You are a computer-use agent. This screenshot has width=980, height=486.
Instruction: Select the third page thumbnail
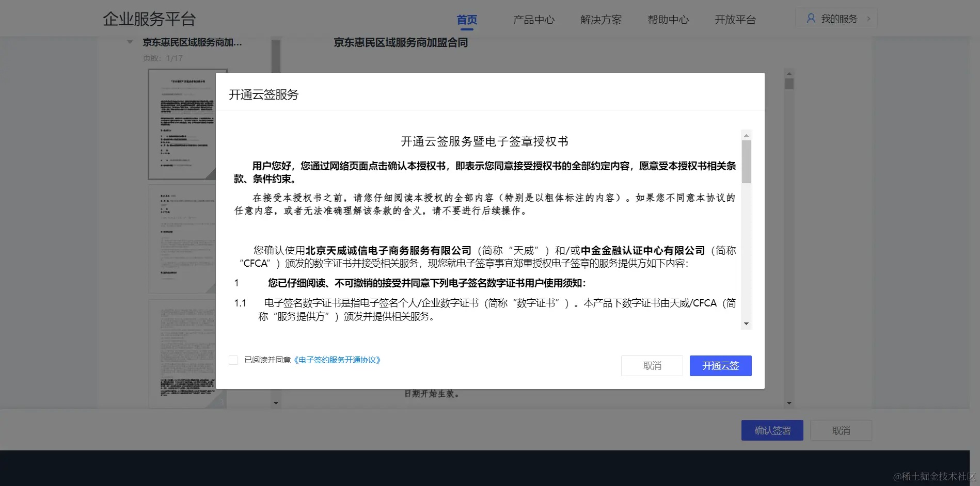point(182,354)
